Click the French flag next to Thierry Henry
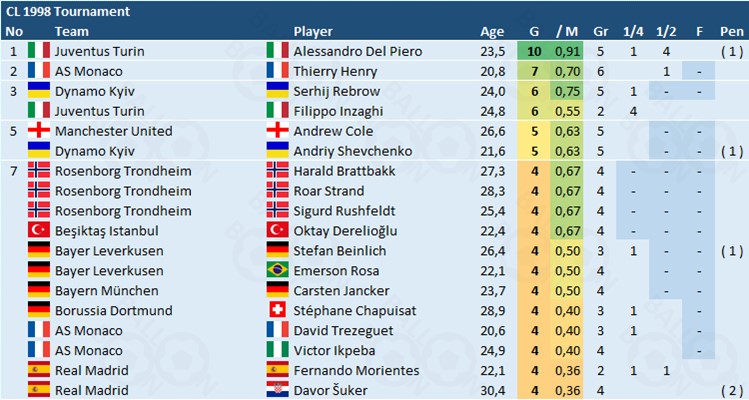 278,71
